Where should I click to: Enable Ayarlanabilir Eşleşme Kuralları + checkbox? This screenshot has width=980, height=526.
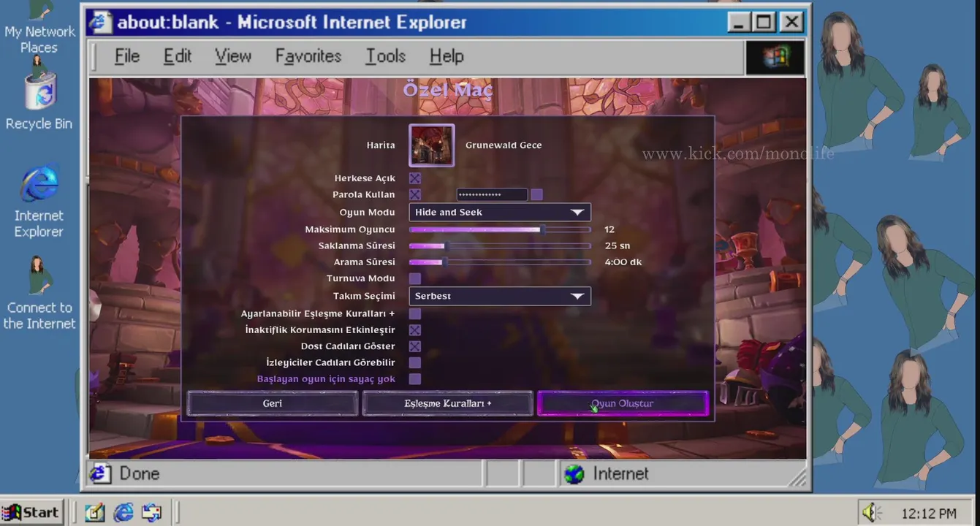(x=415, y=313)
